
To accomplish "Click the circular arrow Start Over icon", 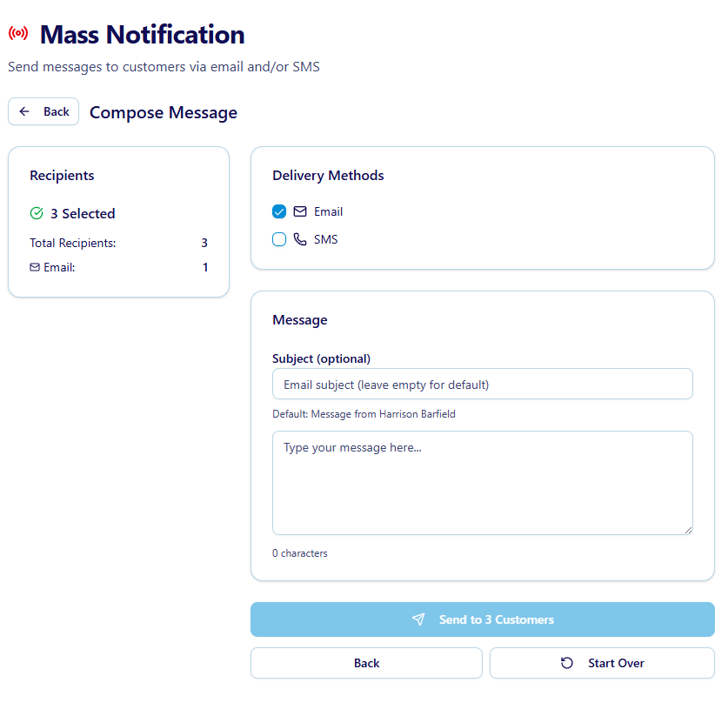I will pos(567,663).
